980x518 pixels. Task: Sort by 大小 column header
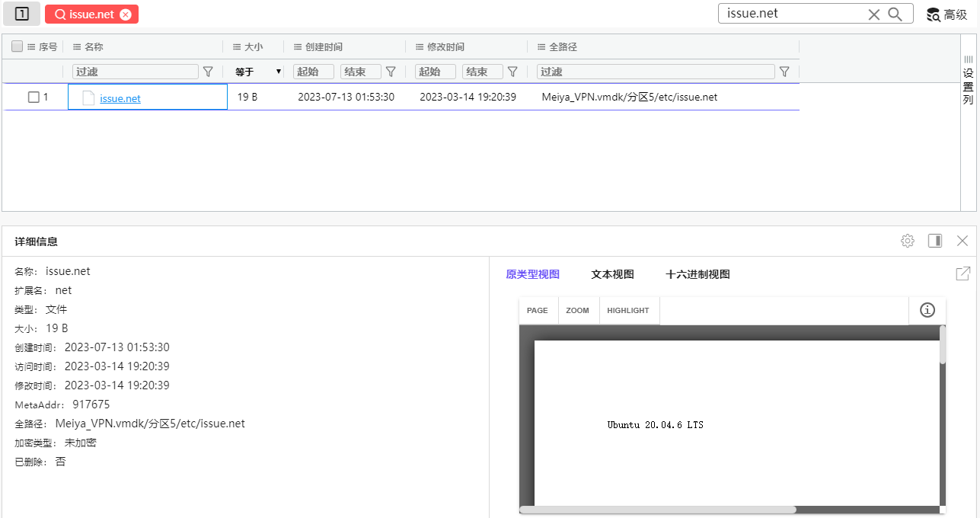pyautogui.click(x=247, y=46)
